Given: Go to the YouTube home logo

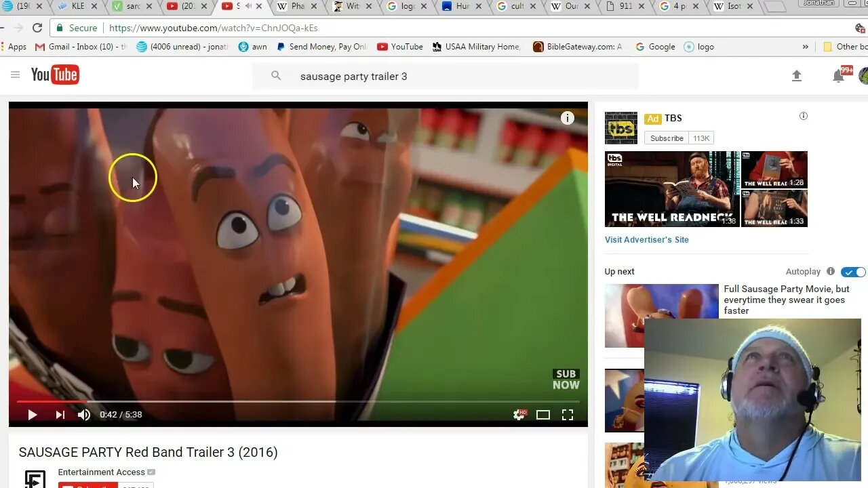Looking at the screenshot, I should coord(55,75).
